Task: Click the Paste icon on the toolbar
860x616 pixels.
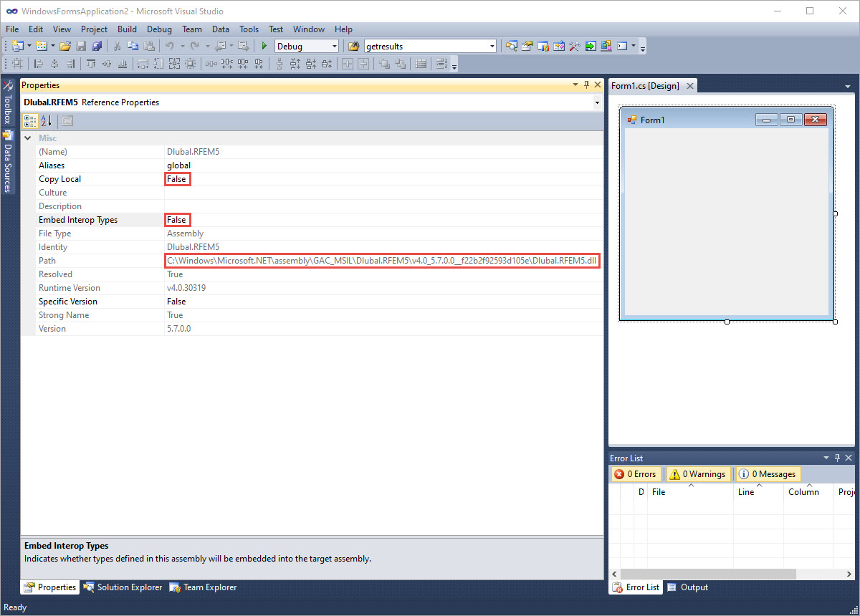Action: click(149, 45)
